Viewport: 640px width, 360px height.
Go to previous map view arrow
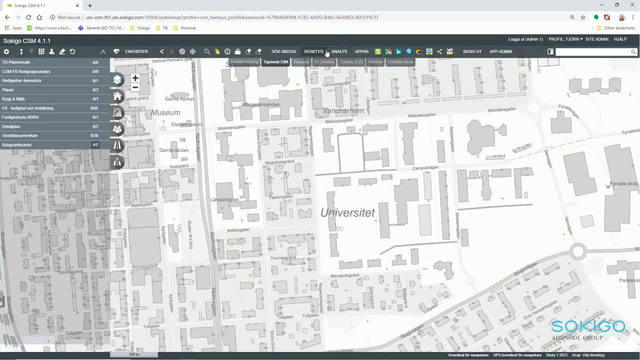[162, 52]
